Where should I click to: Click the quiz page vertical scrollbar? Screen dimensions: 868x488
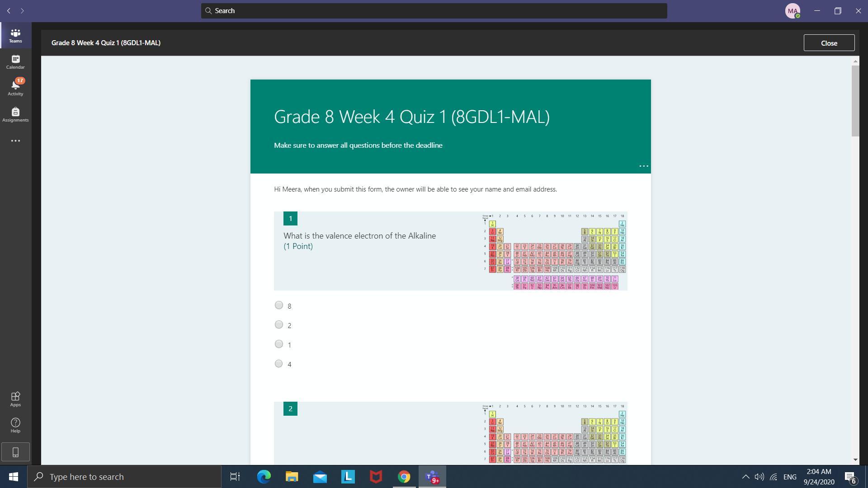click(855, 100)
